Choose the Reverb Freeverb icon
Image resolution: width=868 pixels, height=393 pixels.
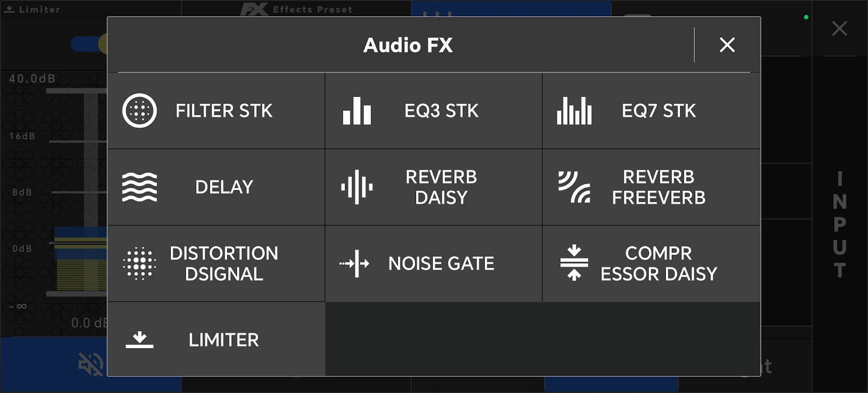pyautogui.click(x=574, y=187)
